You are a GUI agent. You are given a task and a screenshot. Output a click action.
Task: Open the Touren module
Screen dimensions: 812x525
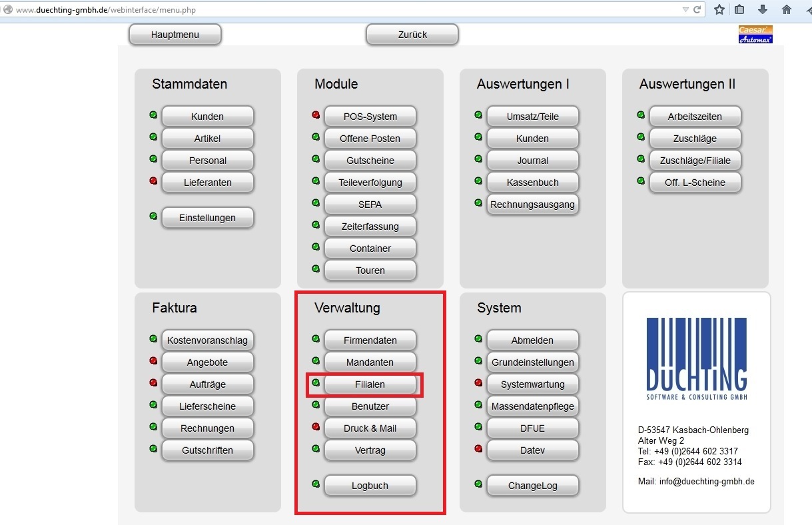[370, 270]
